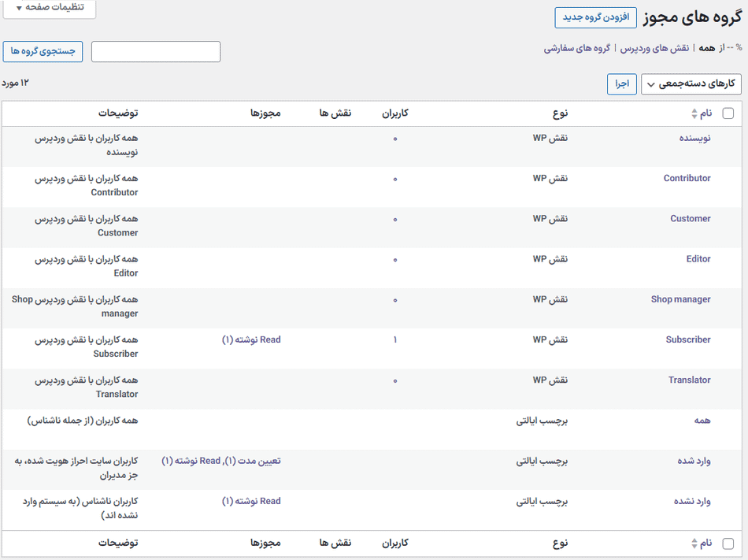This screenshot has width=748, height=560.
Task: Click the footer sort arrows beside نام
Action: pos(694,543)
